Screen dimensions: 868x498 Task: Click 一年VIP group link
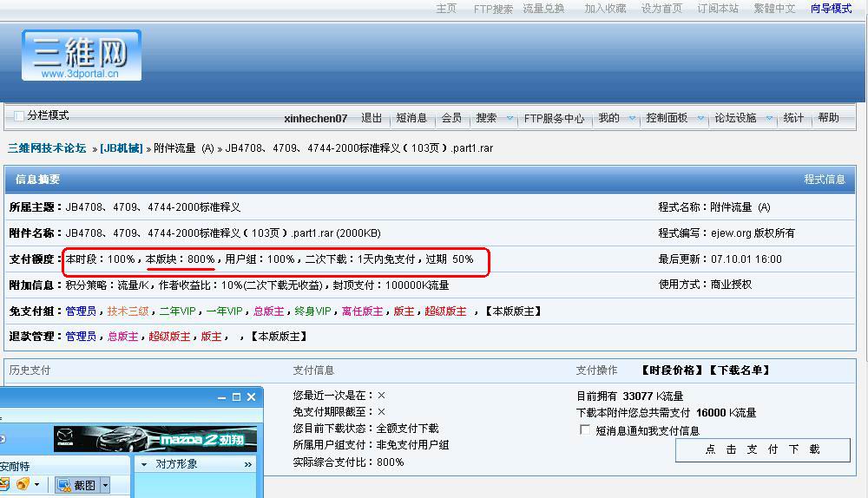224,311
